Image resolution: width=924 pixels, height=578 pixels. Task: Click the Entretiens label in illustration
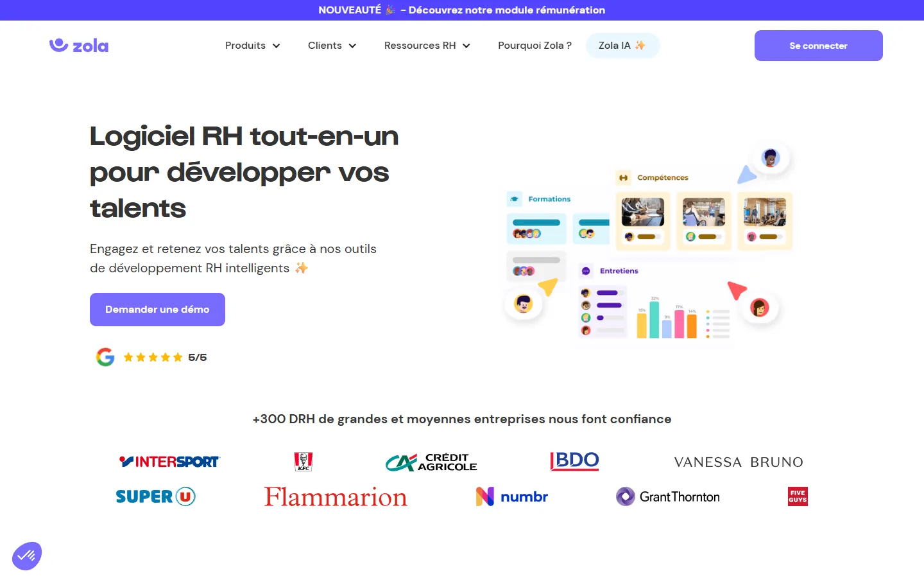point(619,271)
